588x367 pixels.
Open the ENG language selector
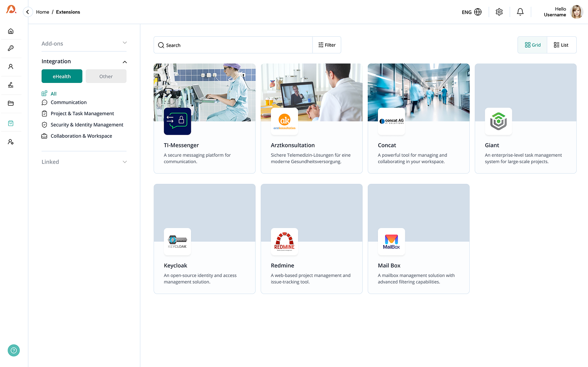click(471, 12)
